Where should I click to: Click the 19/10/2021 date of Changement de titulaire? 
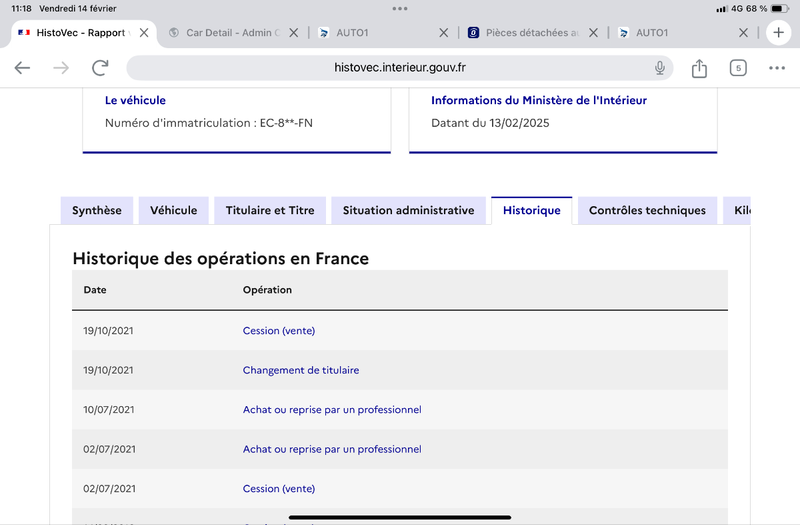point(108,370)
